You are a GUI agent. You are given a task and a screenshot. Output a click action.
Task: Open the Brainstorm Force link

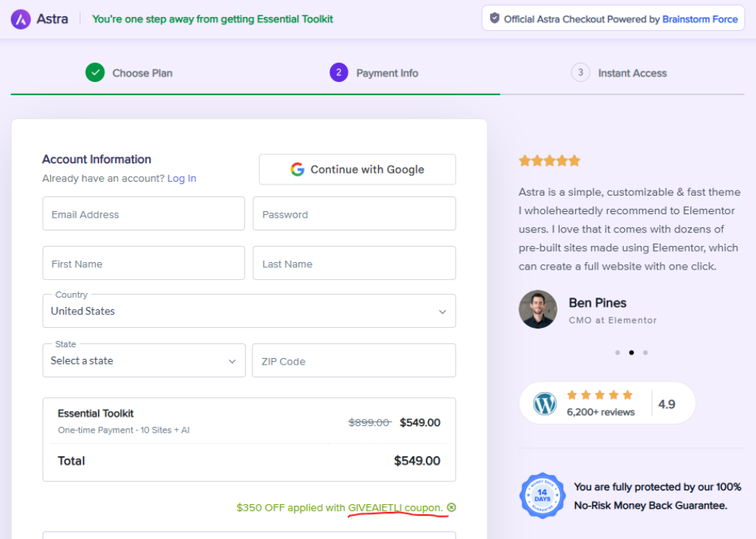tap(700, 19)
